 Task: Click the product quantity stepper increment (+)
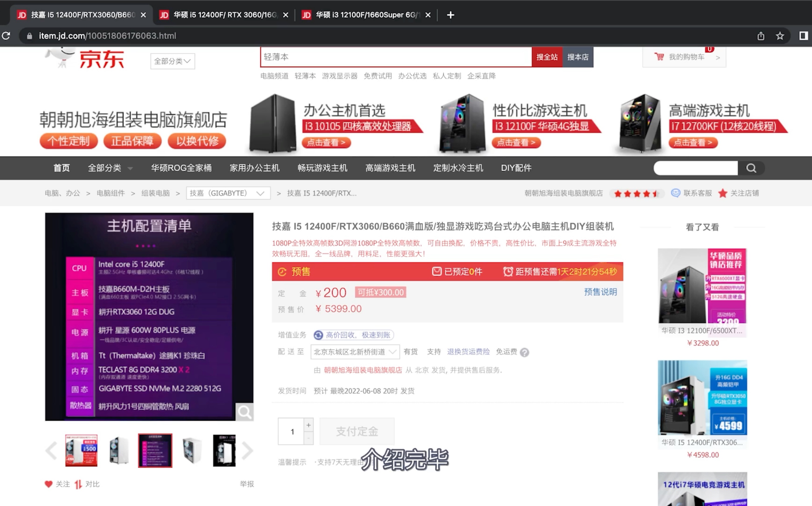[x=308, y=425]
